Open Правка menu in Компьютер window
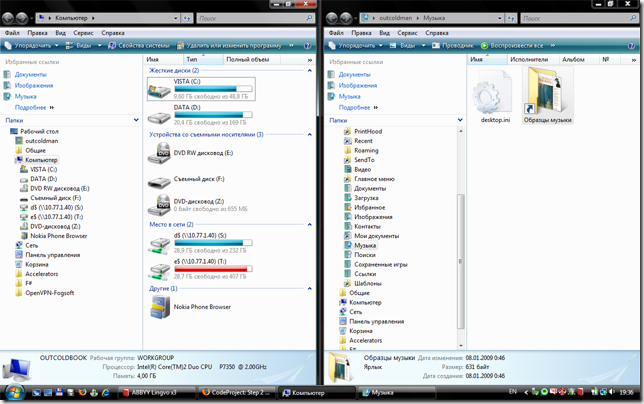644x404 pixels. pos(37,33)
